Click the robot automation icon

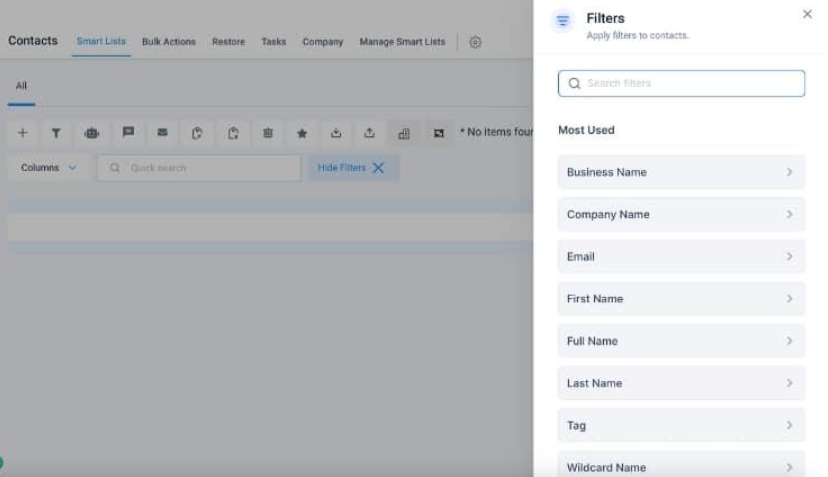pos(92,133)
